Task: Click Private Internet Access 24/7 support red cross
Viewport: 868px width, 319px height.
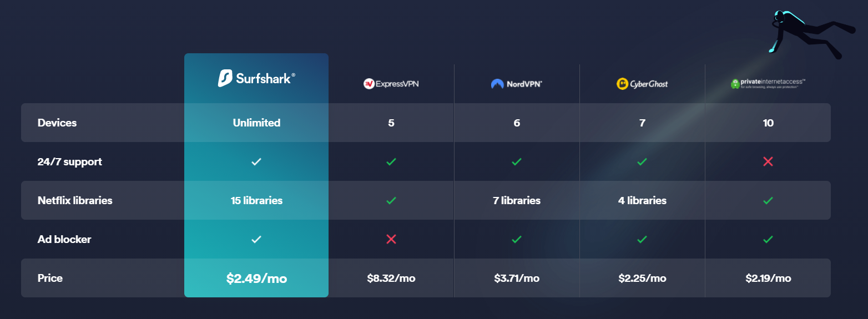Action: click(x=768, y=161)
